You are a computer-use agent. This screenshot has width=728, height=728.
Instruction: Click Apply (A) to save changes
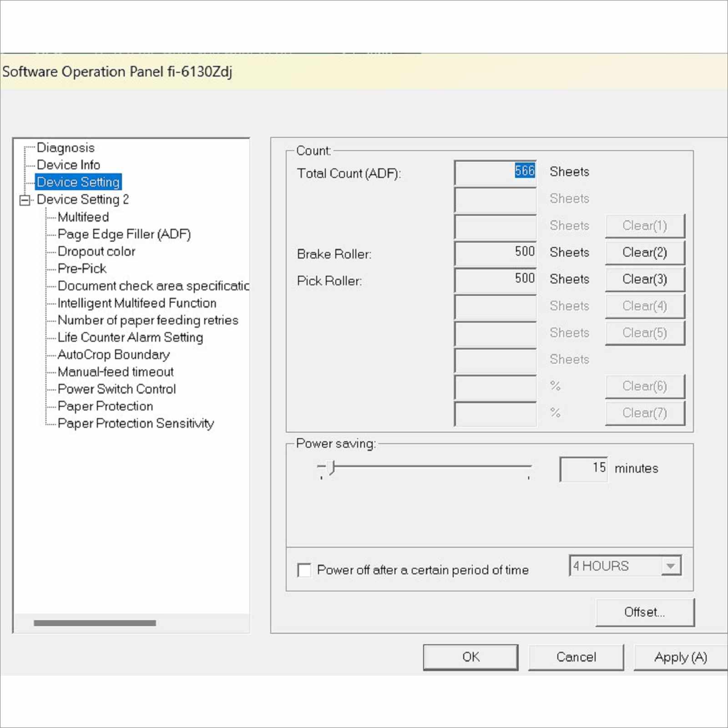point(680,657)
